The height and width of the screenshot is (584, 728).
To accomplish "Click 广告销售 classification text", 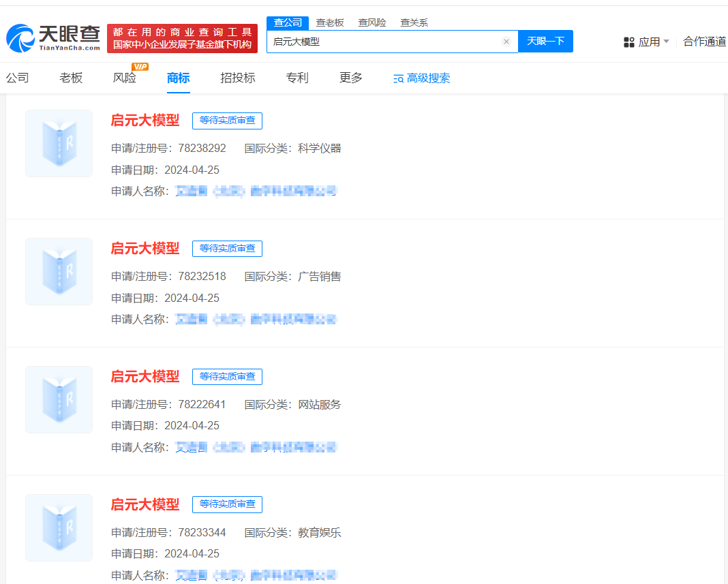I will point(320,277).
